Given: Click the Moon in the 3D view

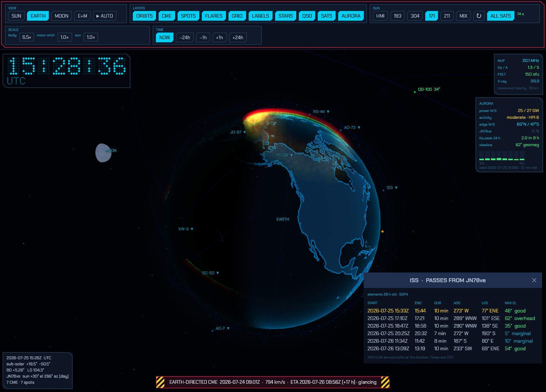Looking at the screenshot, I should (103, 153).
